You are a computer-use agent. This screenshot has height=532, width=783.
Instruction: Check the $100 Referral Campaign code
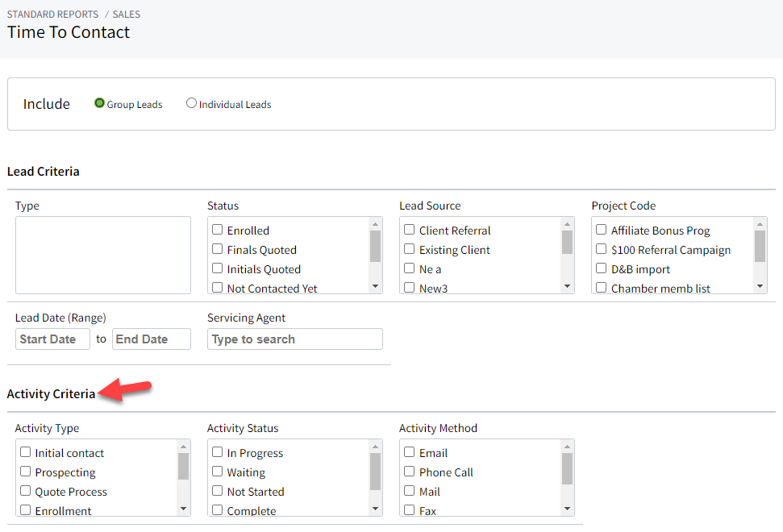(600, 249)
